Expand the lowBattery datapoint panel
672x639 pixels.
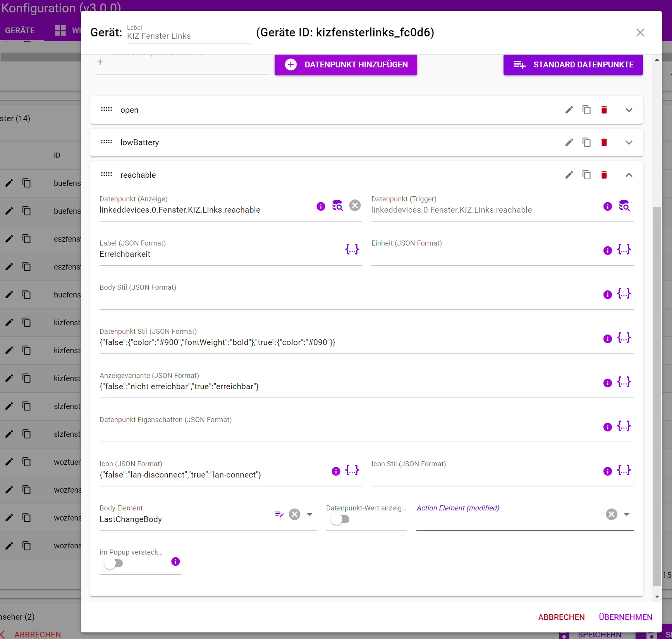point(629,143)
